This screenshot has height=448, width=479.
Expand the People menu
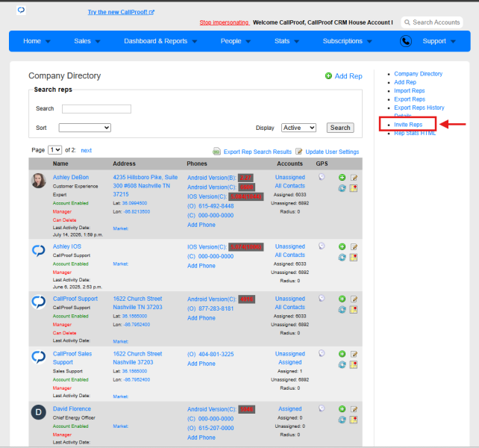tap(236, 41)
